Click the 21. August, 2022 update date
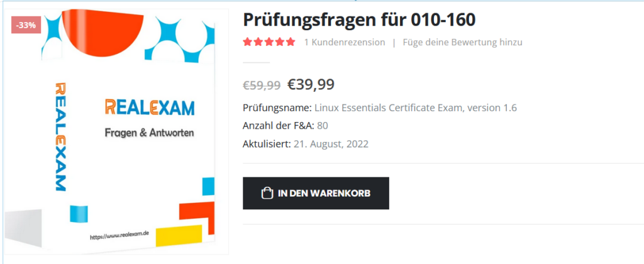Viewport: 644px width, 264px height. [x=331, y=144]
